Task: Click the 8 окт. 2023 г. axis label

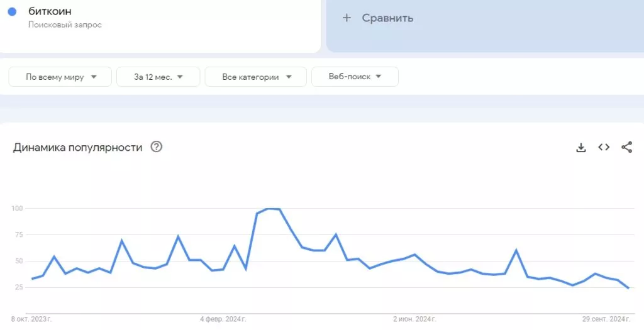Action: click(31, 319)
